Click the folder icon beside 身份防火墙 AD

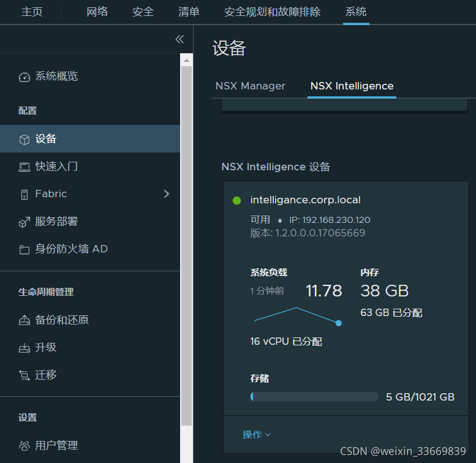click(25, 250)
